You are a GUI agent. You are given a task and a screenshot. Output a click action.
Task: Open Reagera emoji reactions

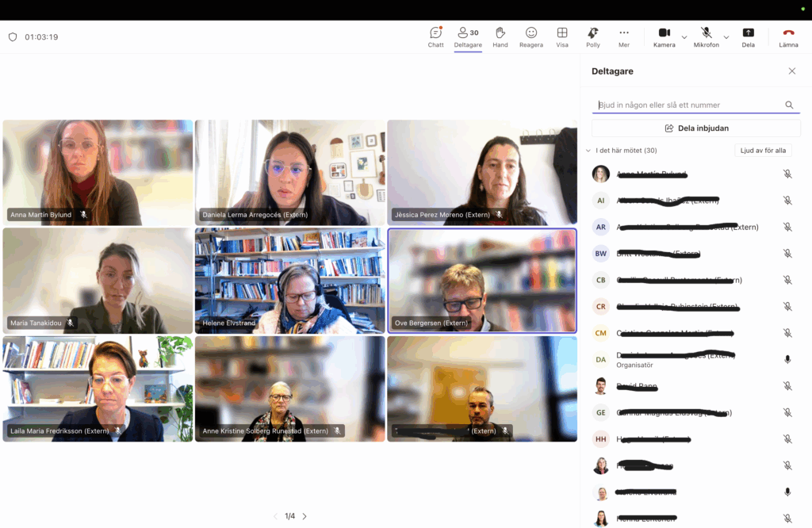coord(530,36)
